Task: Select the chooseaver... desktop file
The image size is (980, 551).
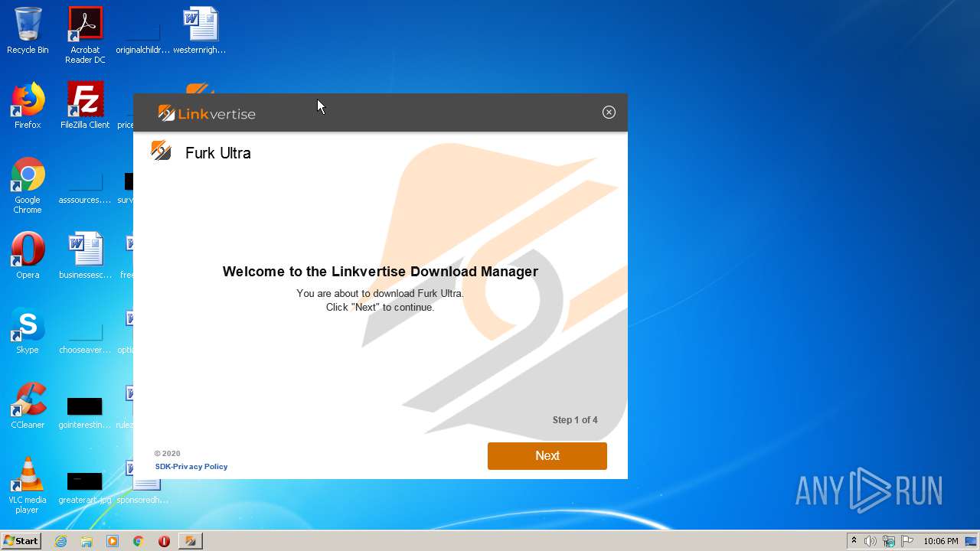Action: [x=85, y=337]
